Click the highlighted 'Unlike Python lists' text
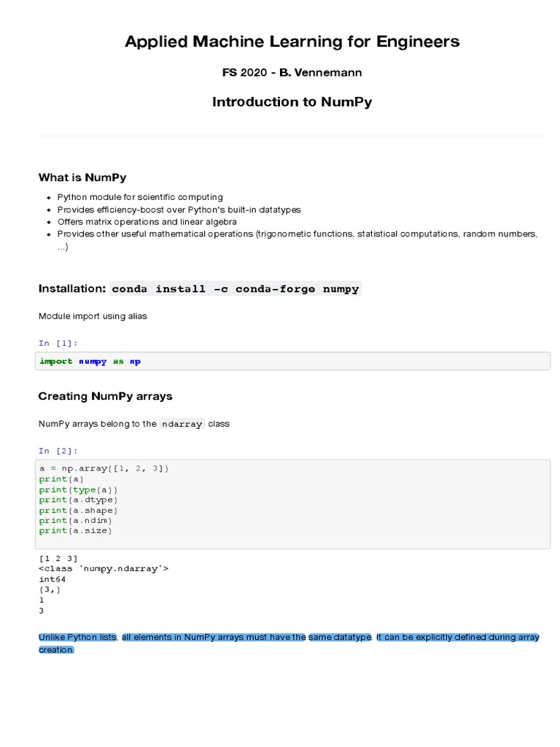560x747 pixels. (x=78, y=638)
